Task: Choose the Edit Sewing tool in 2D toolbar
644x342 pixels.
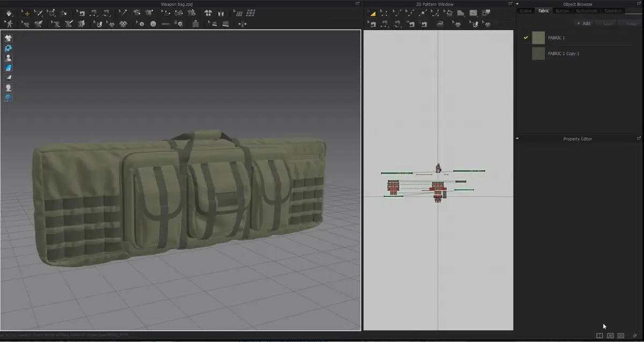Action: tap(372, 24)
